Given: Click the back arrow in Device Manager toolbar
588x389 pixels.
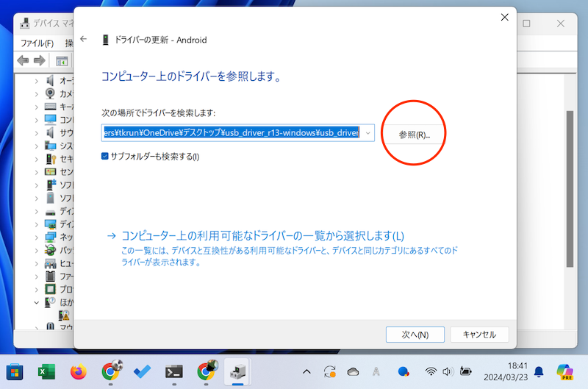Looking at the screenshot, I should [x=23, y=60].
